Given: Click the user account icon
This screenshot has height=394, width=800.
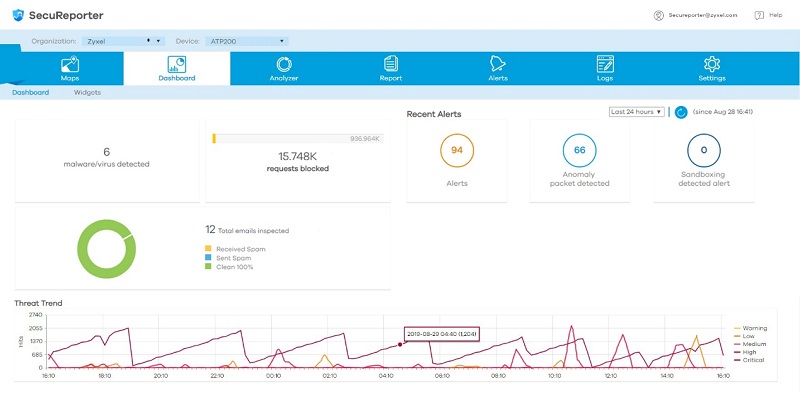Looking at the screenshot, I should [x=659, y=15].
